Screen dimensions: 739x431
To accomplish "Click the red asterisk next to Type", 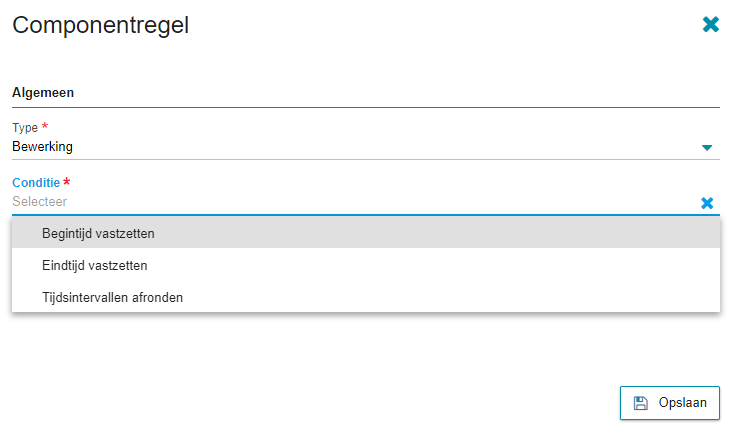I will click(x=45, y=126).
